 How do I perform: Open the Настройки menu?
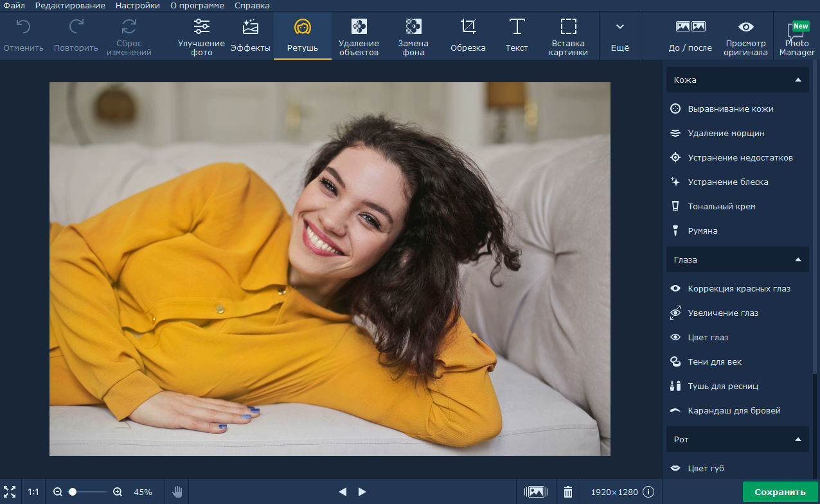pos(138,6)
